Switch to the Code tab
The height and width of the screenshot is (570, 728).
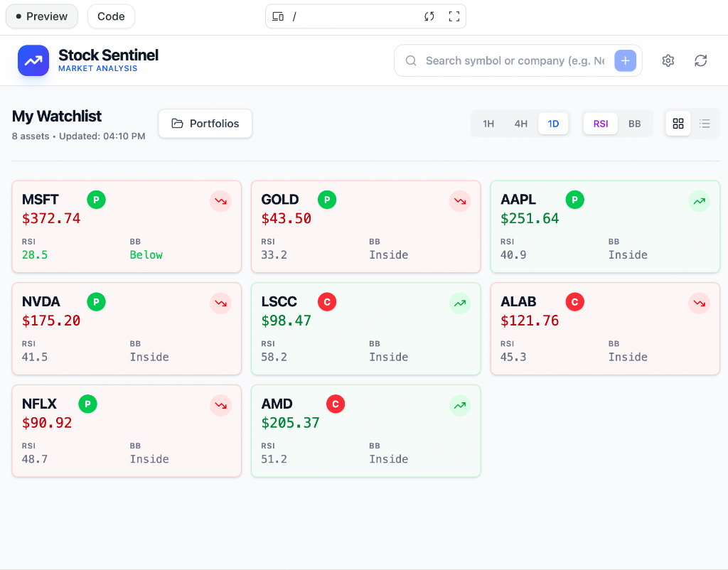111,16
